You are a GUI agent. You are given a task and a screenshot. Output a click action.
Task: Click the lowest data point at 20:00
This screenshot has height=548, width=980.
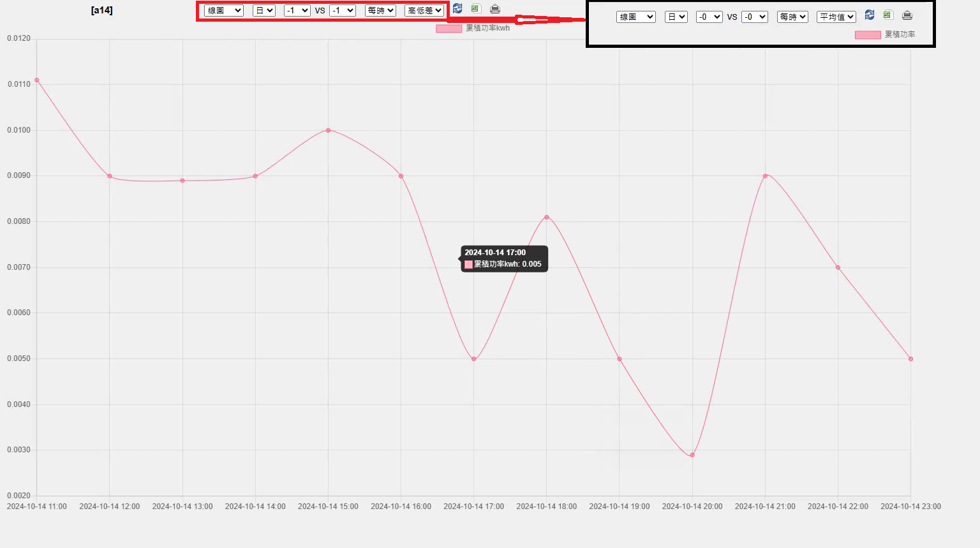click(692, 455)
